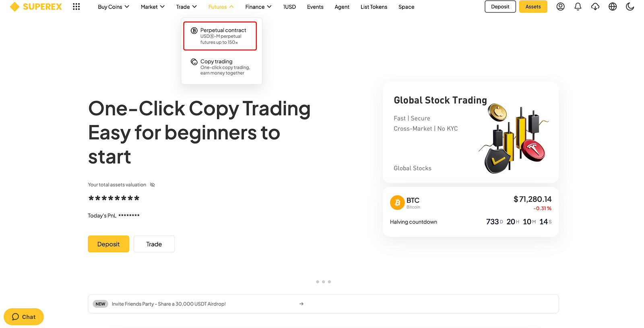Viewport: 644px width, 328px height.
Task: Click the announcement arrow icon
Action: pyautogui.click(x=301, y=304)
